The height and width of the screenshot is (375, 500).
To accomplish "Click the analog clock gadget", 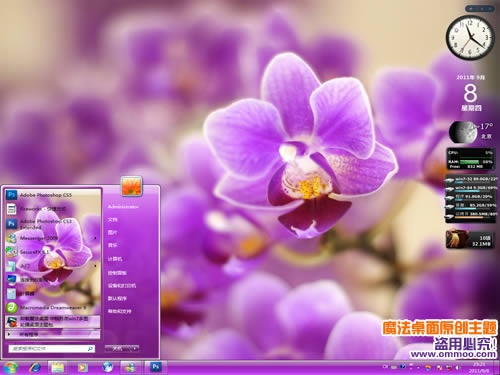I will pyautogui.click(x=470, y=37).
